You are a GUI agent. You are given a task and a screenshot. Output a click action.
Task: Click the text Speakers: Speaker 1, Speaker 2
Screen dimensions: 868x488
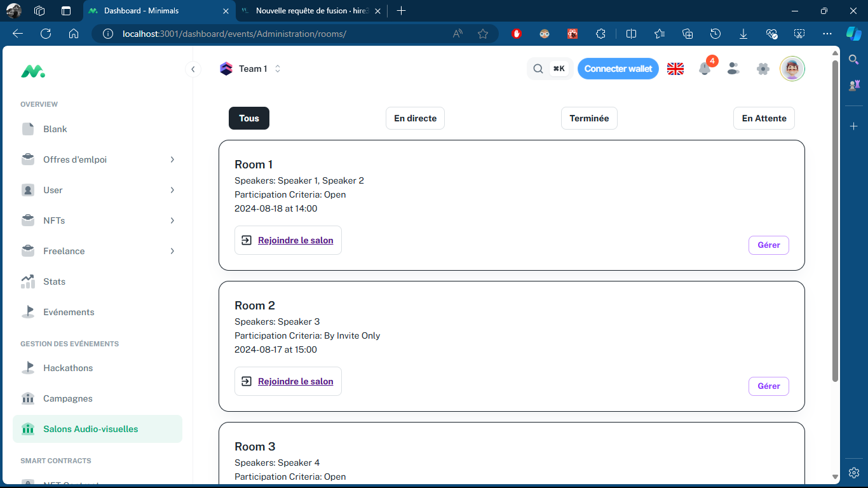299,180
